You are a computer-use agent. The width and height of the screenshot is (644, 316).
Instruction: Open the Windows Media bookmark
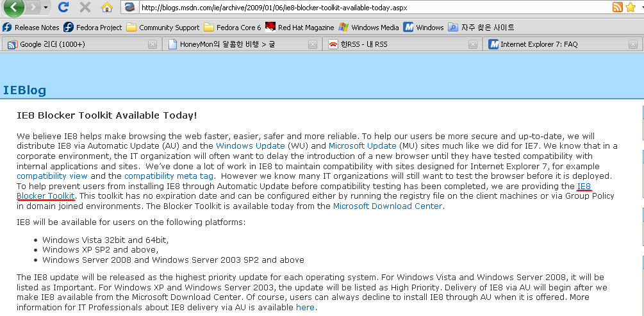(369, 28)
